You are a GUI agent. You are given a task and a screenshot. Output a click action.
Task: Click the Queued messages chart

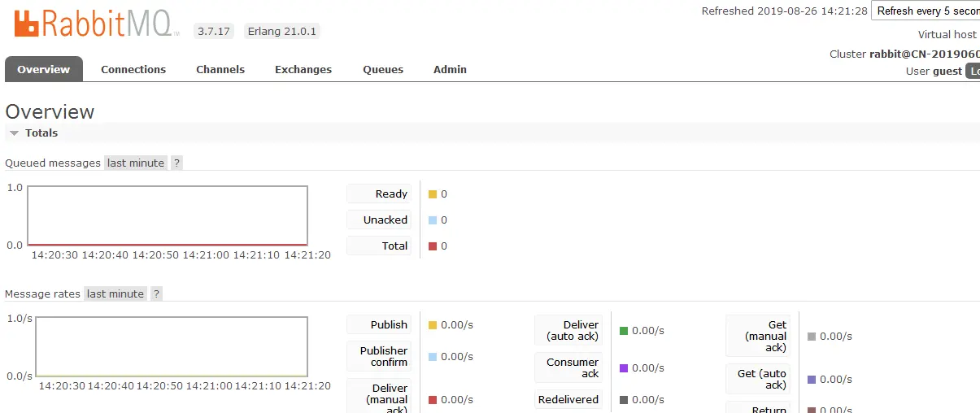pyautogui.click(x=168, y=215)
